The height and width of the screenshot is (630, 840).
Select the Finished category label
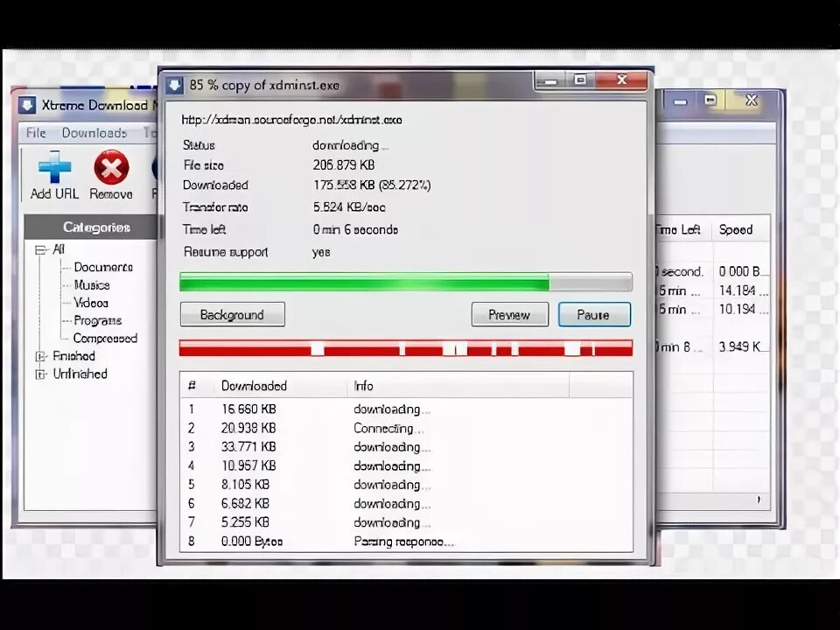pyautogui.click(x=73, y=356)
